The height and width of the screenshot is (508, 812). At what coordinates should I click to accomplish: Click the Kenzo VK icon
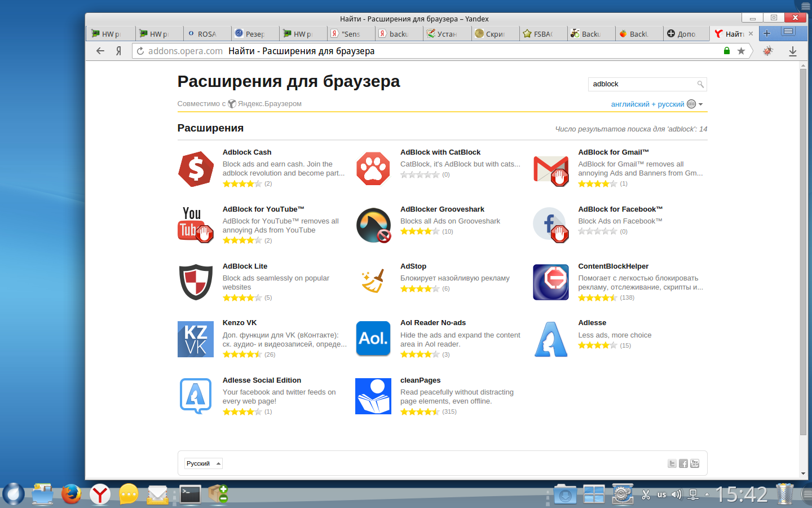click(x=196, y=339)
